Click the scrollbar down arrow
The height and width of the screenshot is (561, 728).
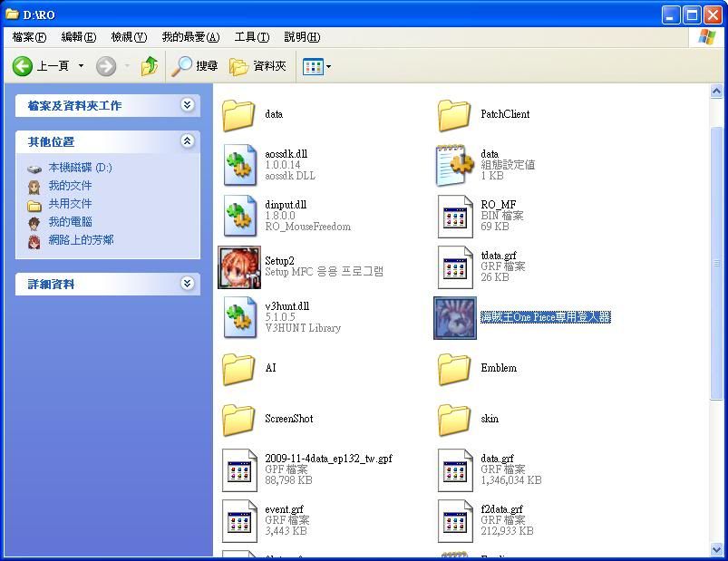click(716, 549)
